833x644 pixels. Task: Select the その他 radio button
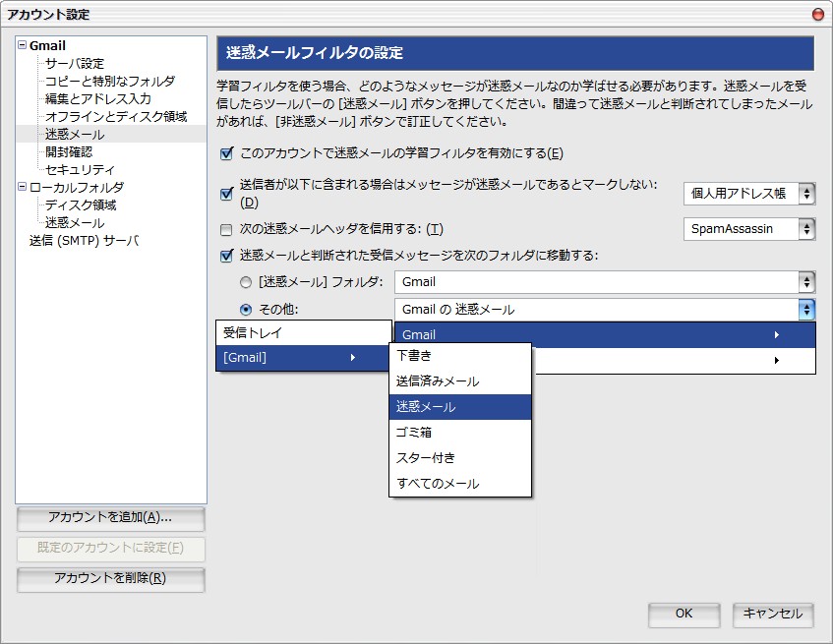tap(246, 309)
